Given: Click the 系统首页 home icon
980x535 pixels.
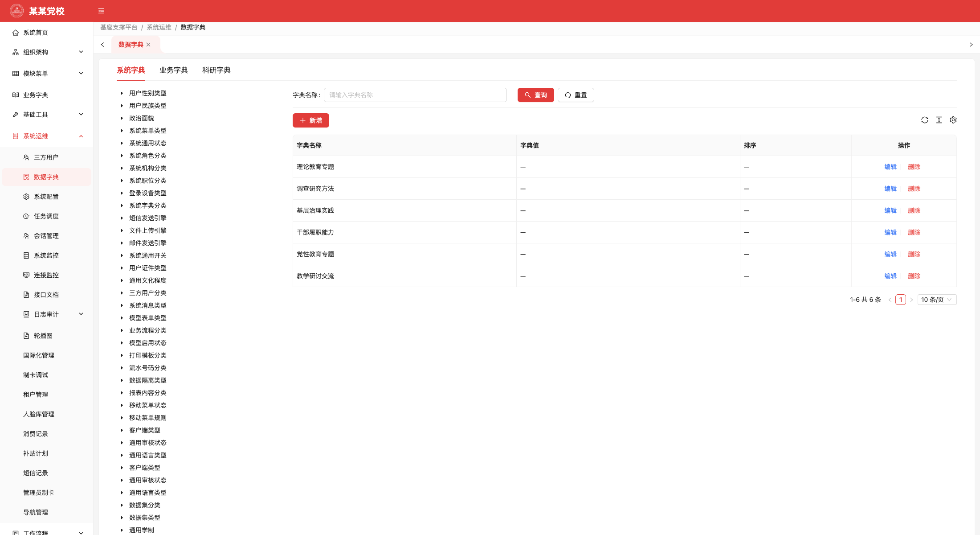Looking at the screenshot, I should tap(16, 33).
